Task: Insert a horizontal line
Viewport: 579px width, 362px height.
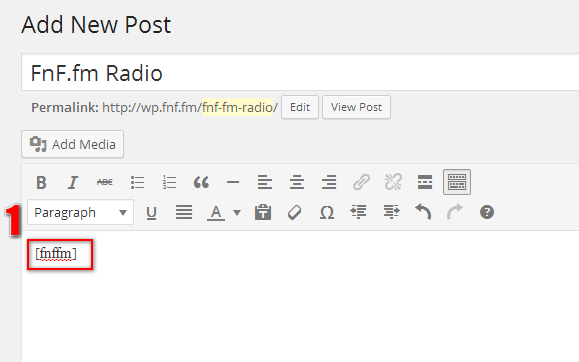Action: [233, 182]
